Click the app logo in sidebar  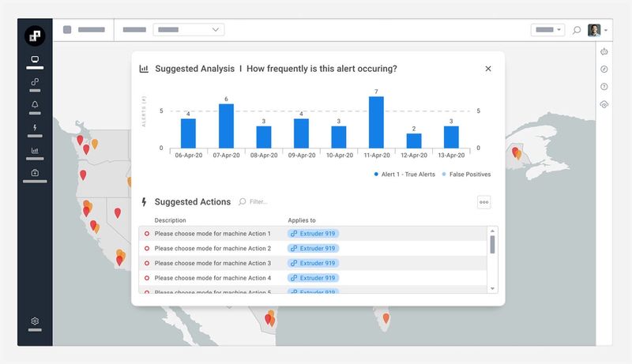[35, 36]
